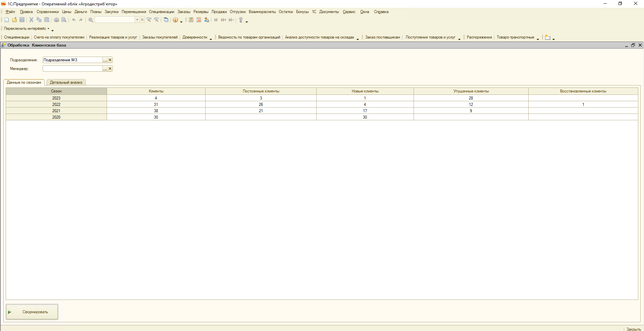This screenshot has width=644, height=331.
Task: Click Закрыть button at bottom right
Action: coord(633,329)
